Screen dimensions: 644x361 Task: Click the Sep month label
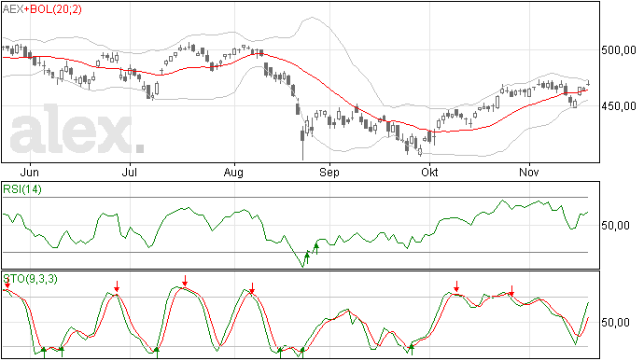click(329, 173)
